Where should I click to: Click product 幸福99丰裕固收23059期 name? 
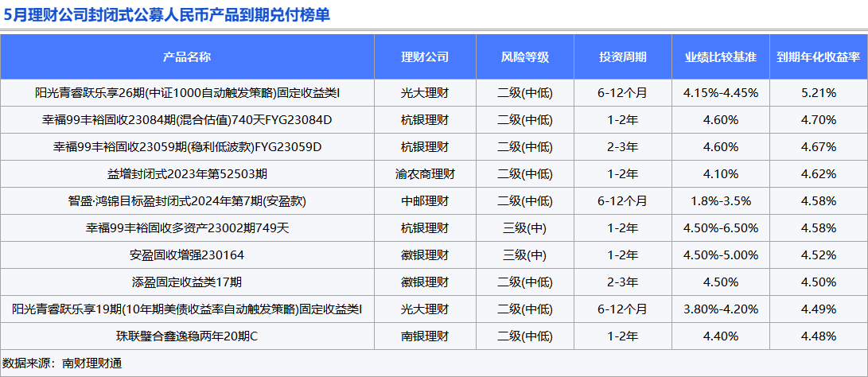(187, 147)
